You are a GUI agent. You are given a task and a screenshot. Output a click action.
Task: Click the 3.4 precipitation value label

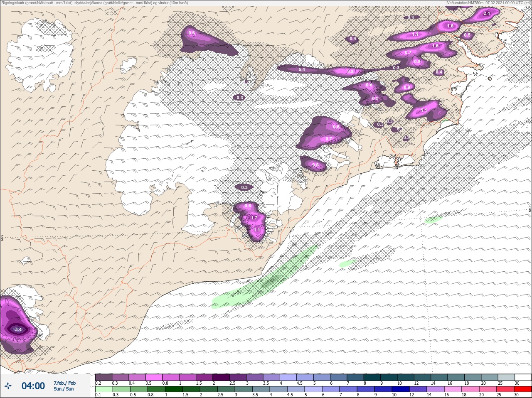click(18, 329)
